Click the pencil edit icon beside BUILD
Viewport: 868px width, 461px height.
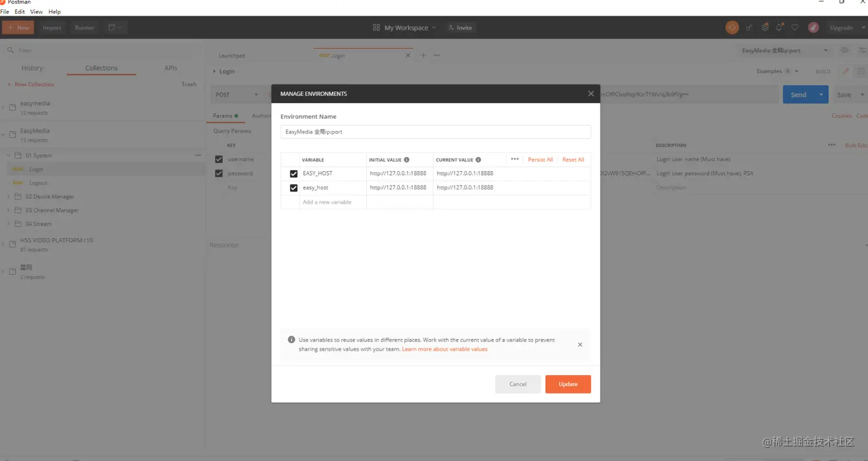coord(846,71)
